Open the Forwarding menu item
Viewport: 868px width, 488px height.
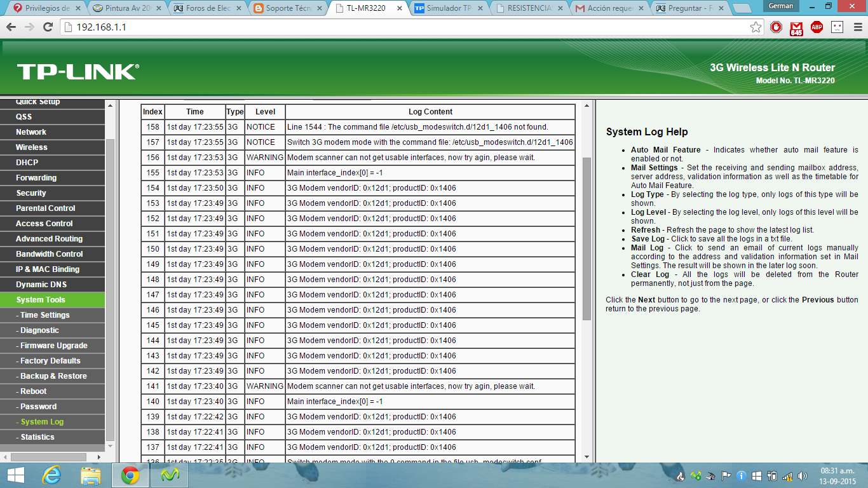click(52, 178)
